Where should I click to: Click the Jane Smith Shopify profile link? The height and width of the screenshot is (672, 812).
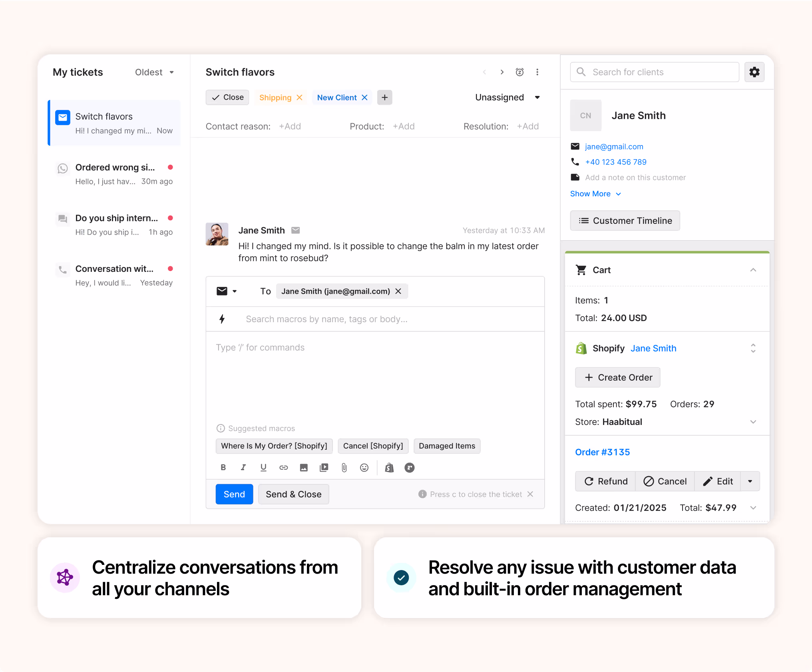click(653, 348)
